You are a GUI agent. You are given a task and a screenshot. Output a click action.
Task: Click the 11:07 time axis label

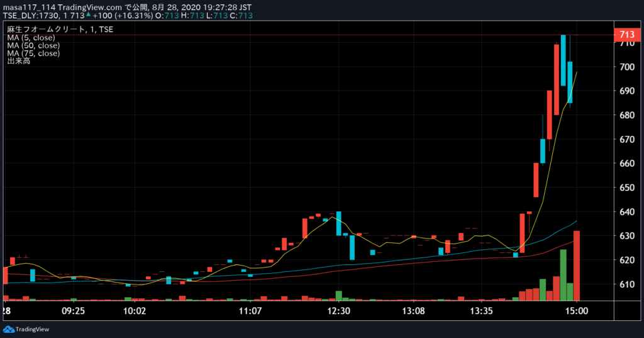(250, 311)
